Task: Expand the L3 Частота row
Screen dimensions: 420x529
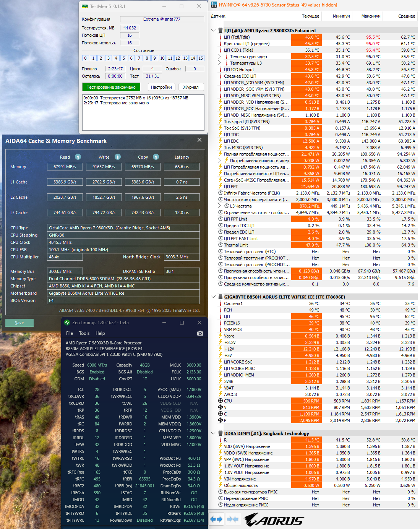Action: click(x=220, y=206)
